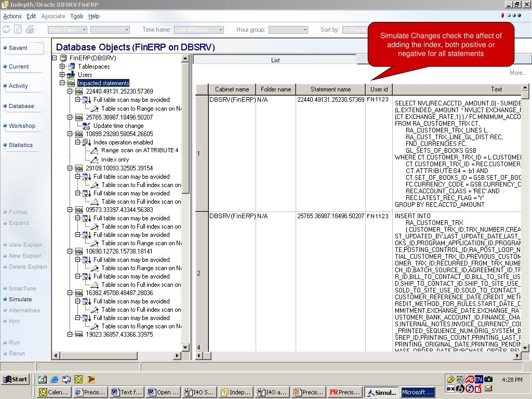This screenshot has width=532, height=399.
Task: Open the Time frame dropdown
Action: click(x=199, y=30)
